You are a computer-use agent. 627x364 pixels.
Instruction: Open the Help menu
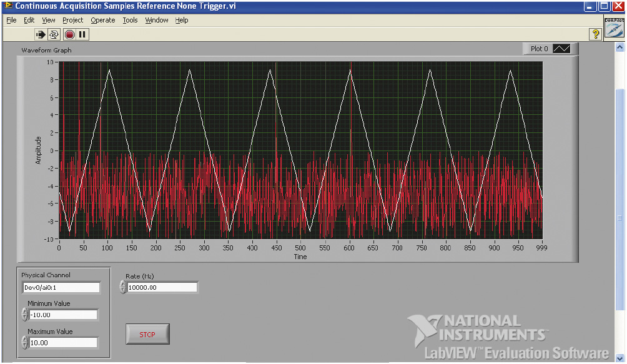click(182, 20)
